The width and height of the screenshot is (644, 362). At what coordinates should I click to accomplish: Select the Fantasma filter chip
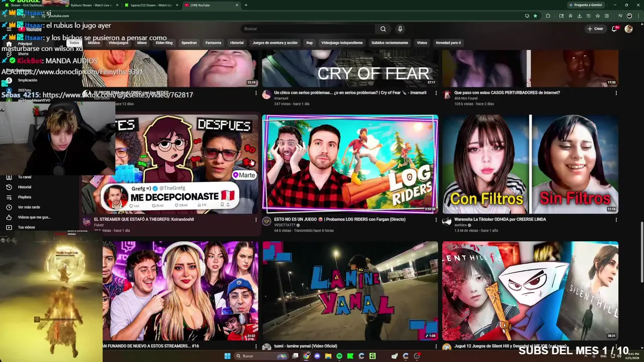pos(213,43)
